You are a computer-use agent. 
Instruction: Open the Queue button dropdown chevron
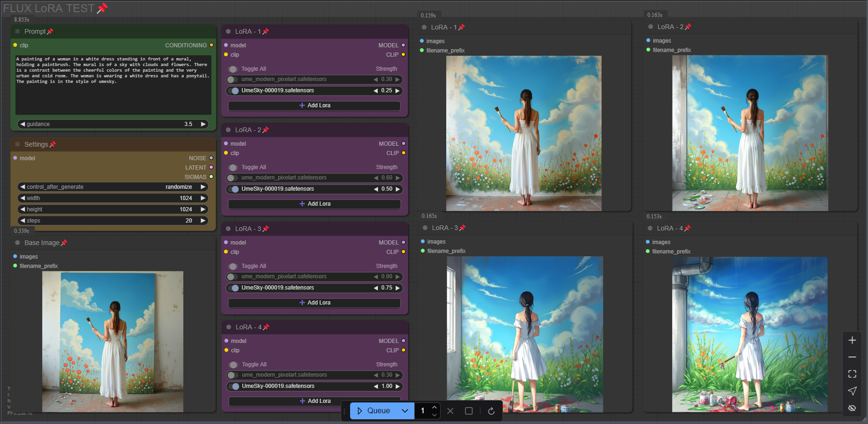(405, 411)
